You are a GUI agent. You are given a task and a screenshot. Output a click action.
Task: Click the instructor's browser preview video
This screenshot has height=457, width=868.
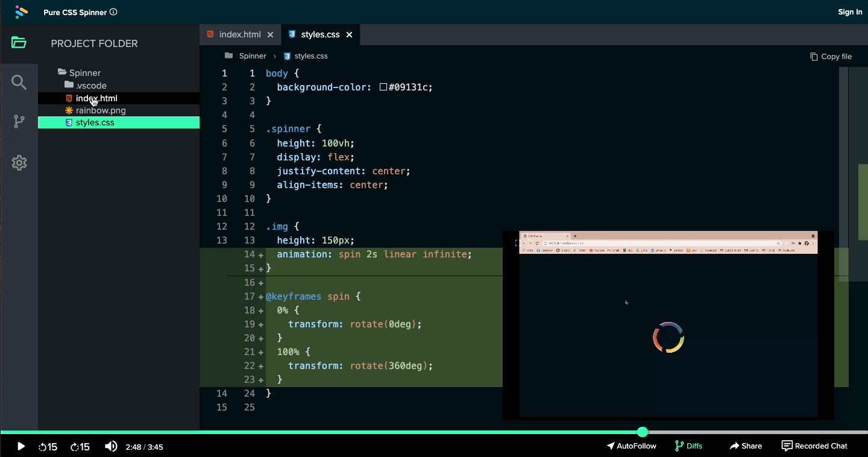coord(668,324)
